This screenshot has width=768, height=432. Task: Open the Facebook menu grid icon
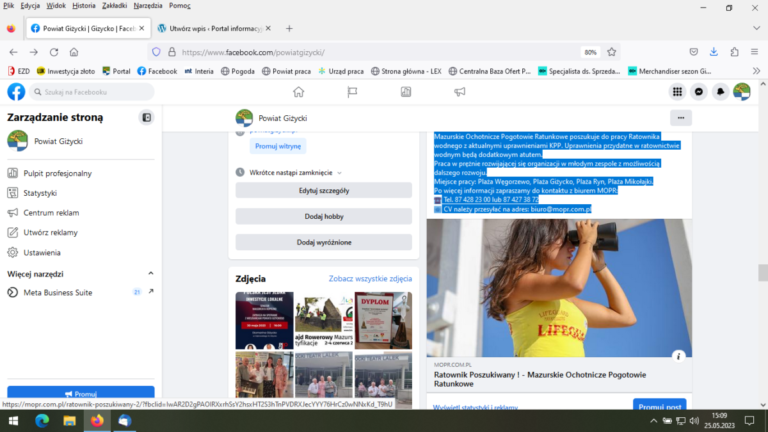click(677, 92)
